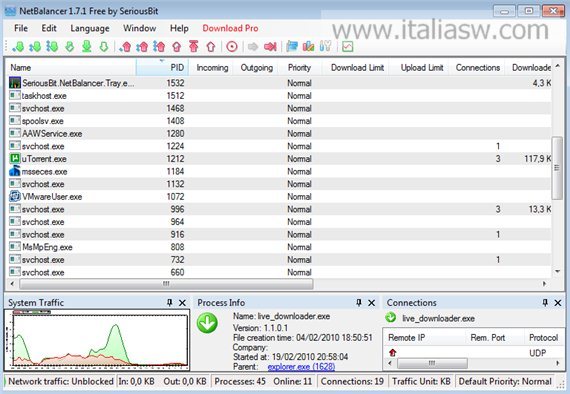Viewport: 570px width, 394px height.
Task: Click the process list horizontal scrollbar thumb
Action: tap(166, 284)
